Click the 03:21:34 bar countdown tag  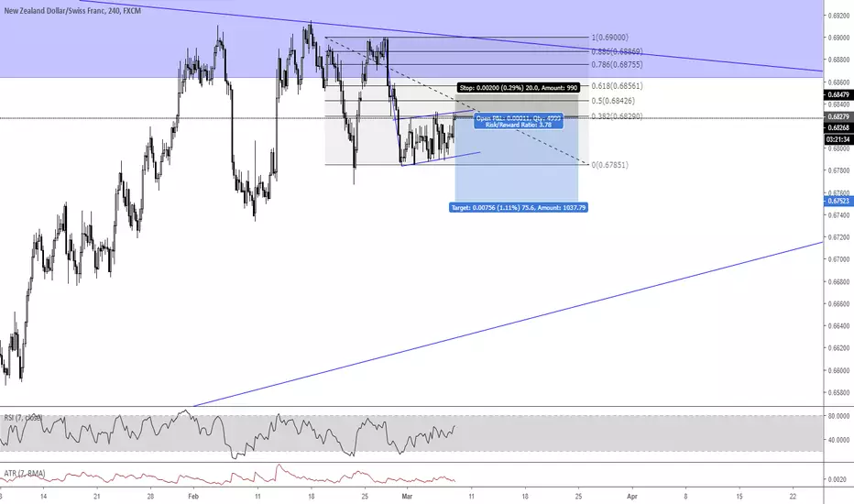[838, 139]
